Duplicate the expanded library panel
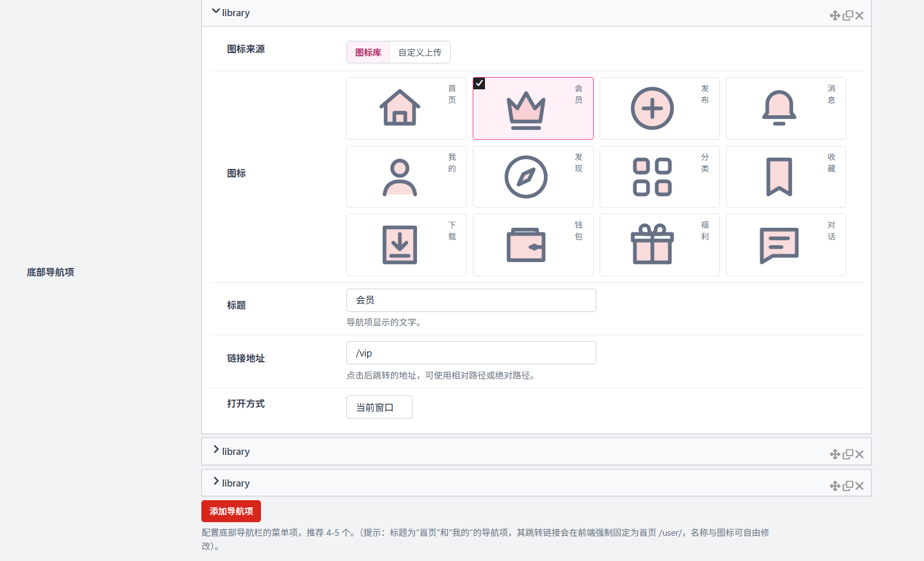Screen dimensions: 924x561 (848, 16)
